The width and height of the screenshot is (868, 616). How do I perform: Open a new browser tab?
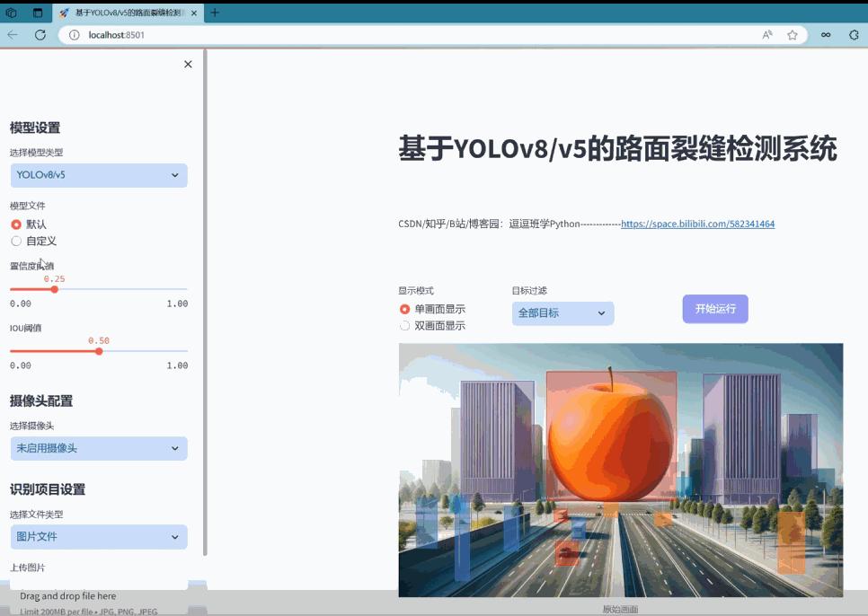(213, 13)
